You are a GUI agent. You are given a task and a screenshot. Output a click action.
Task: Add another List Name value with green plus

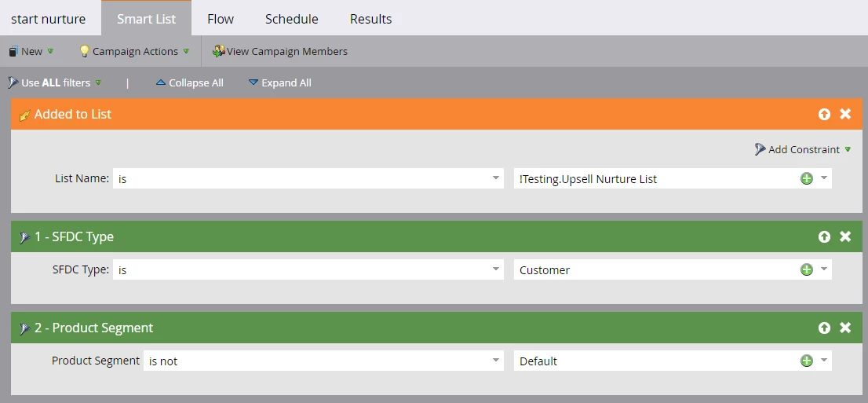(x=807, y=178)
